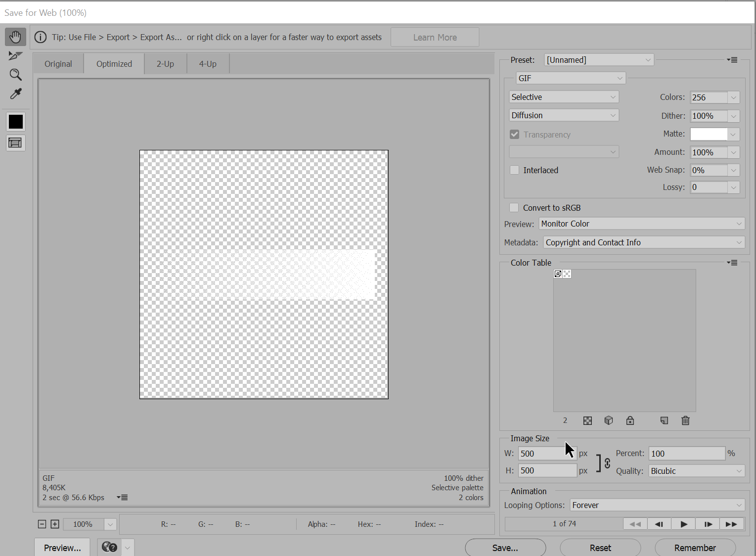The image size is (756, 556).
Task: Click the Preview... button
Action: [x=62, y=548]
